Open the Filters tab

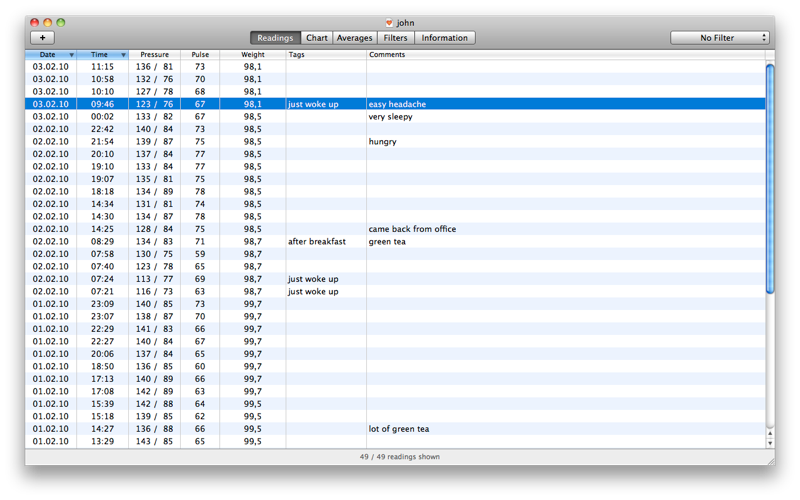point(395,38)
